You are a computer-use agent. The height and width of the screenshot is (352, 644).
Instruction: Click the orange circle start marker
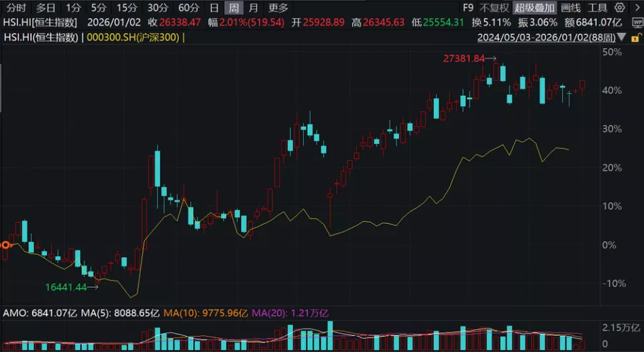pyautogui.click(x=5, y=245)
